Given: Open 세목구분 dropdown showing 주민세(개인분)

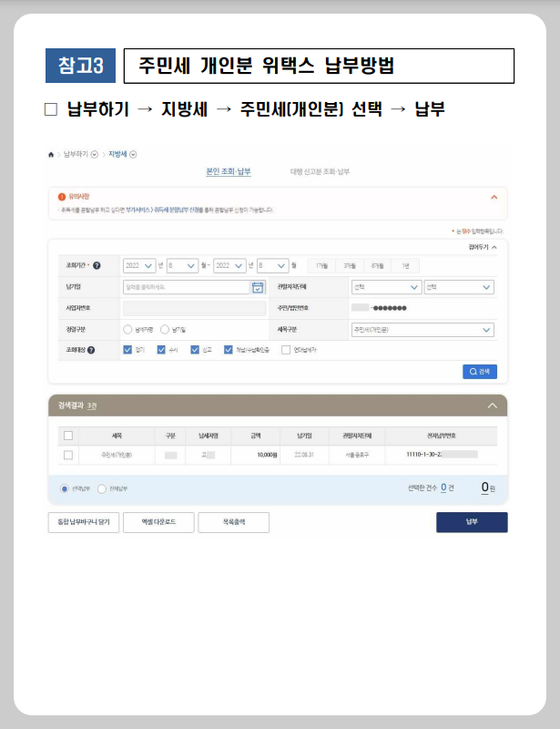Looking at the screenshot, I should 423,330.
